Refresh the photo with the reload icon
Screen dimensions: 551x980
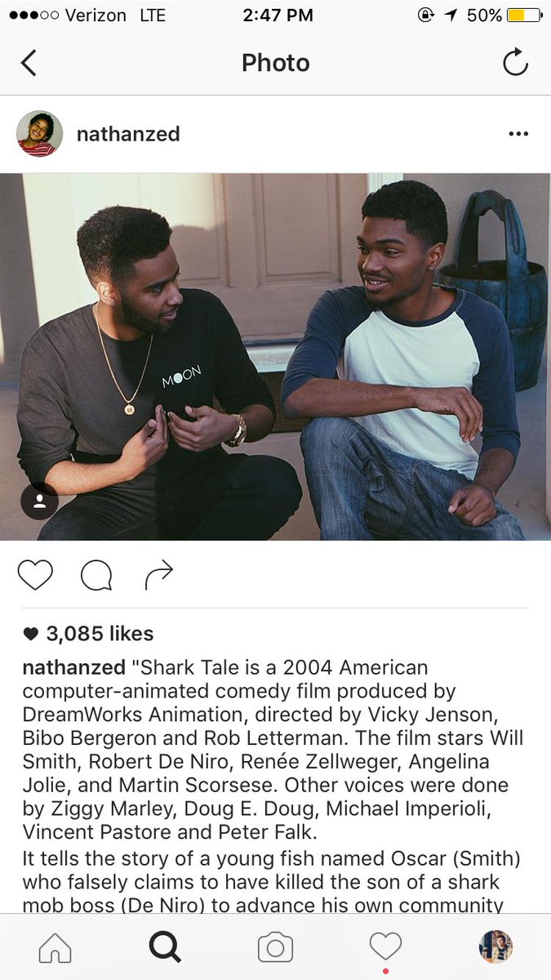click(x=515, y=62)
